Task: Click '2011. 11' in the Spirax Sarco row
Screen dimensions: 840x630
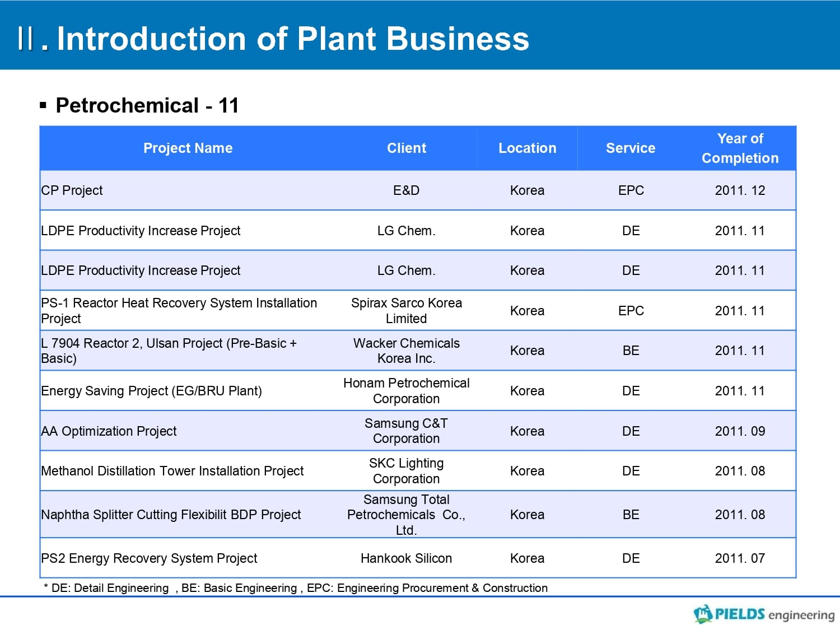Action: point(740,311)
